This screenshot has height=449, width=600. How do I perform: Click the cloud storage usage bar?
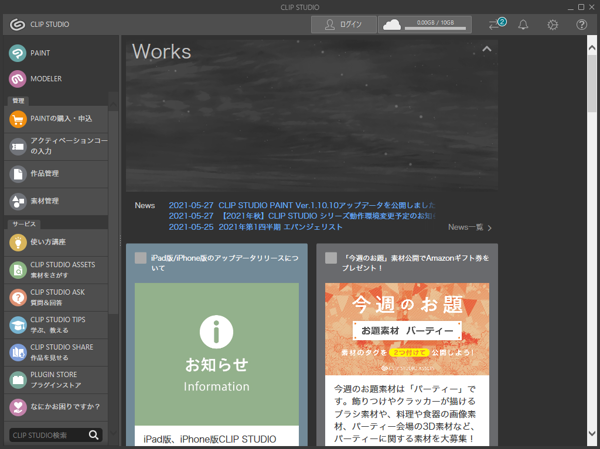[x=435, y=28]
